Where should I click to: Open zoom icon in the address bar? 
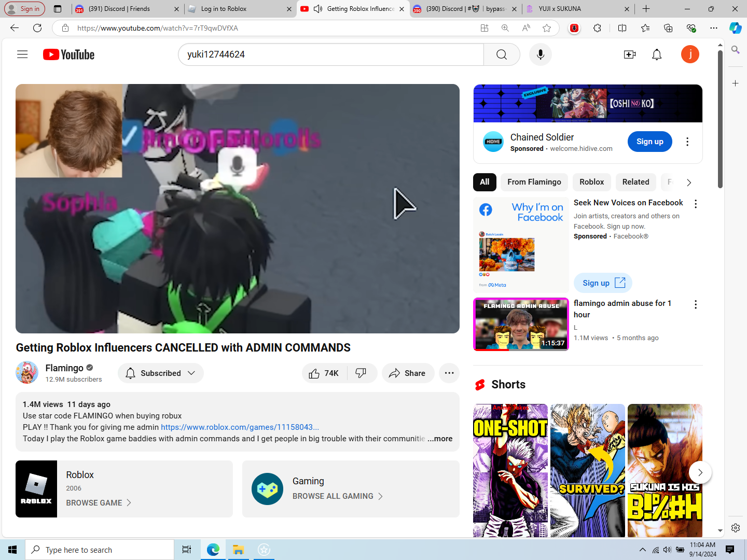pos(505,28)
